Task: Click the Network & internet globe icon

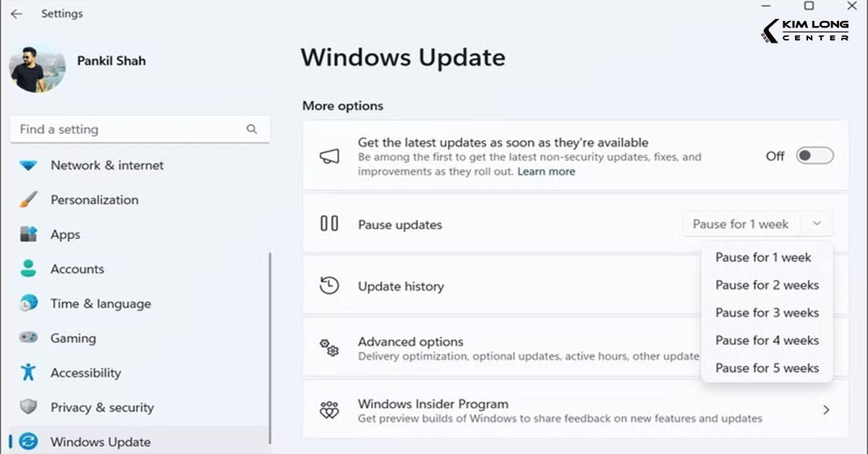Action: [29, 166]
